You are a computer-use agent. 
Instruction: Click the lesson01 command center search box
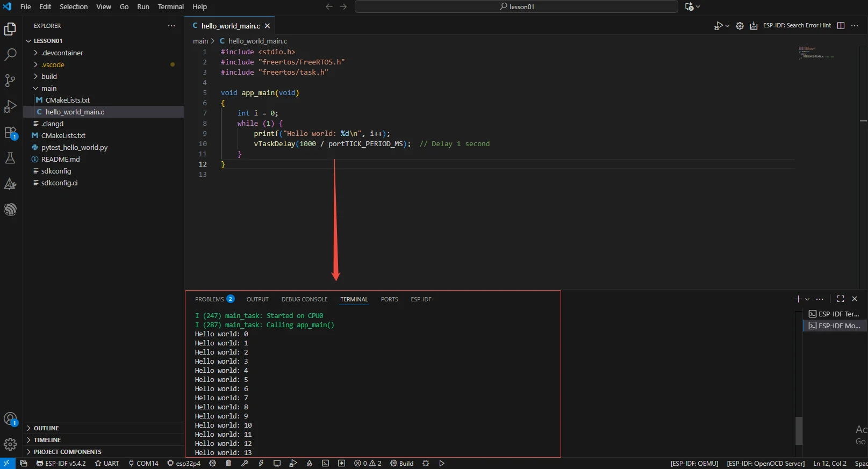[x=516, y=6]
